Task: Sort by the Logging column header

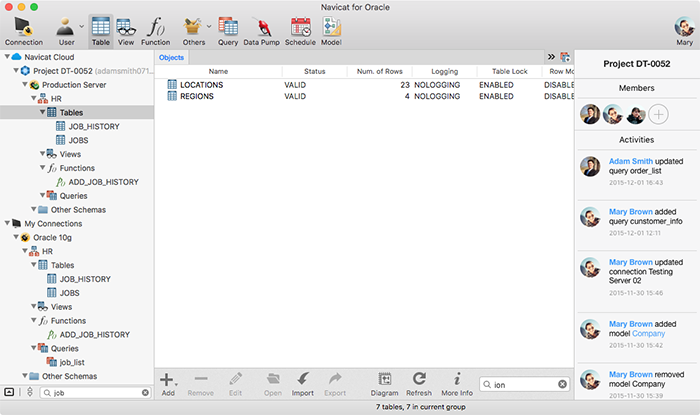Action: [x=445, y=71]
